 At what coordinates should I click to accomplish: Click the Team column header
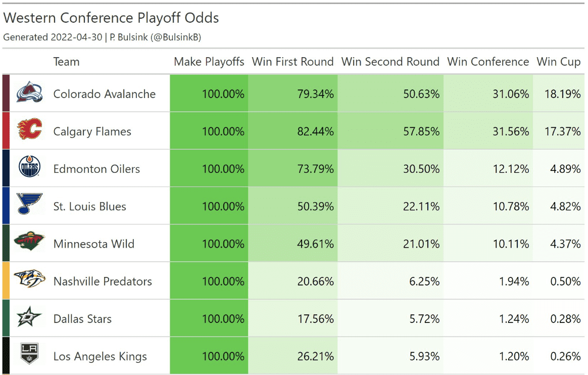pyautogui.click(x=66, y=62)
